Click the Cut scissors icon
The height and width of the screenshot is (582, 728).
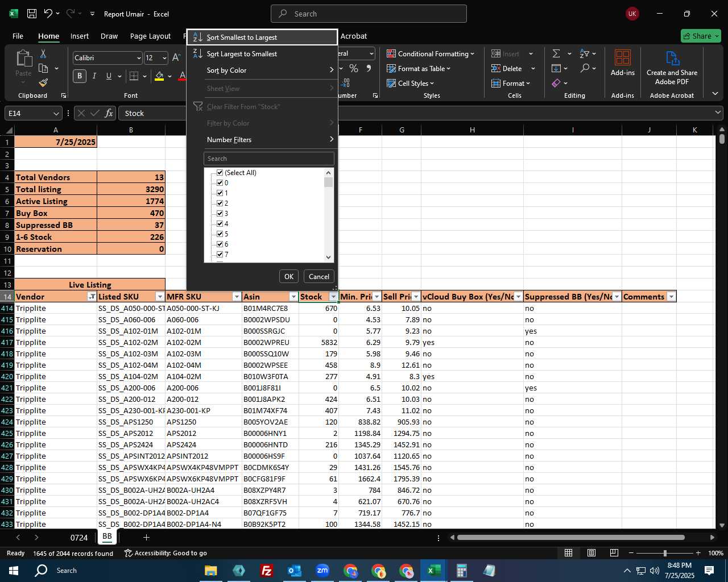tap(43, 53)
